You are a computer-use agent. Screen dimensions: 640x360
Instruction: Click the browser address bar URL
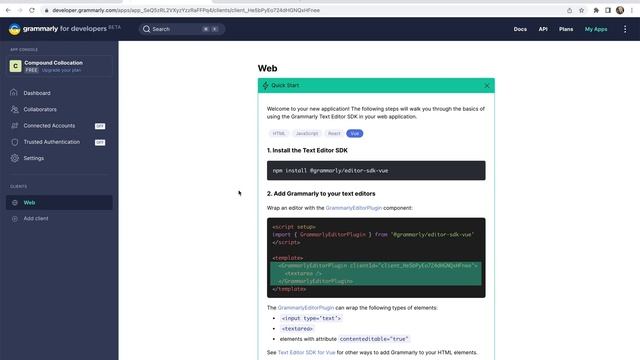(x=186, y=10)
